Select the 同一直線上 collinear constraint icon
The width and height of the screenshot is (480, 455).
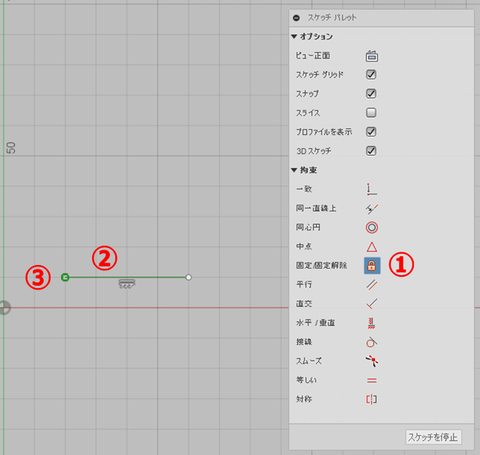click(371, 209)
